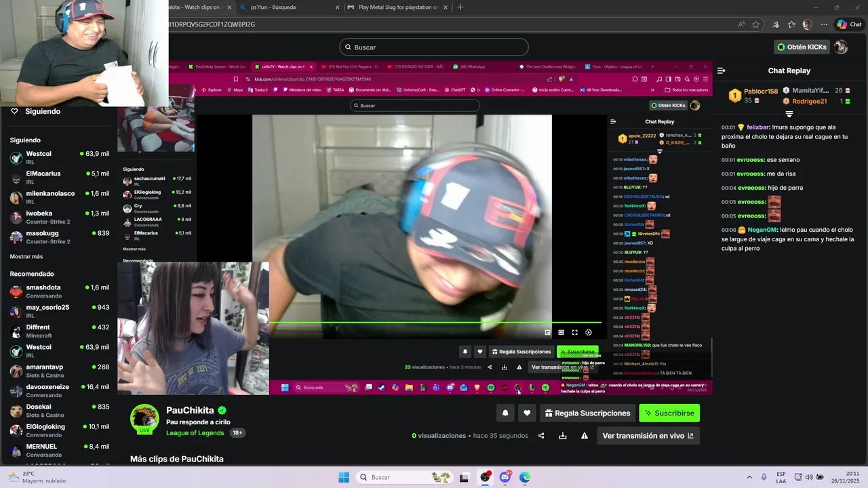The image size is (868, 488).
Task: Click the microphone icon in system tray
Action: (x=764, y=477)
